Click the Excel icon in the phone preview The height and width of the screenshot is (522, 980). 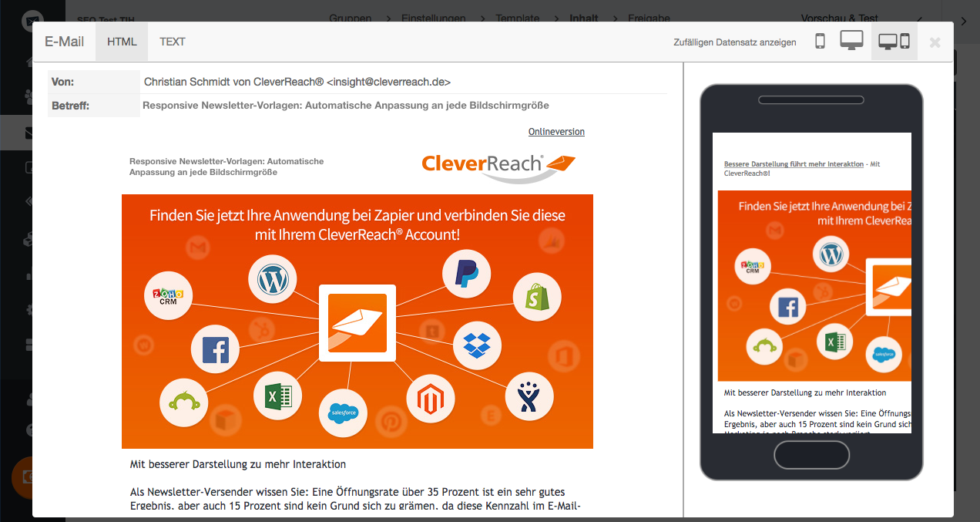[835, 343]
